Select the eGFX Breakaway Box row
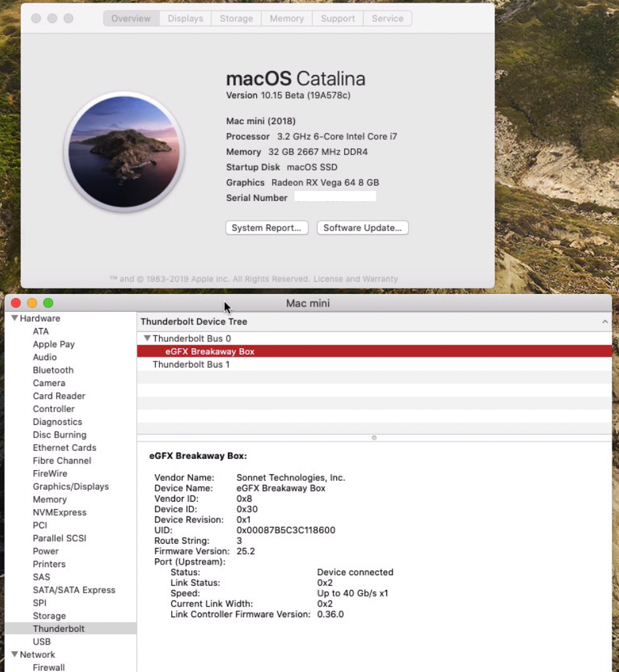619x672 pixels. (374, 351)
